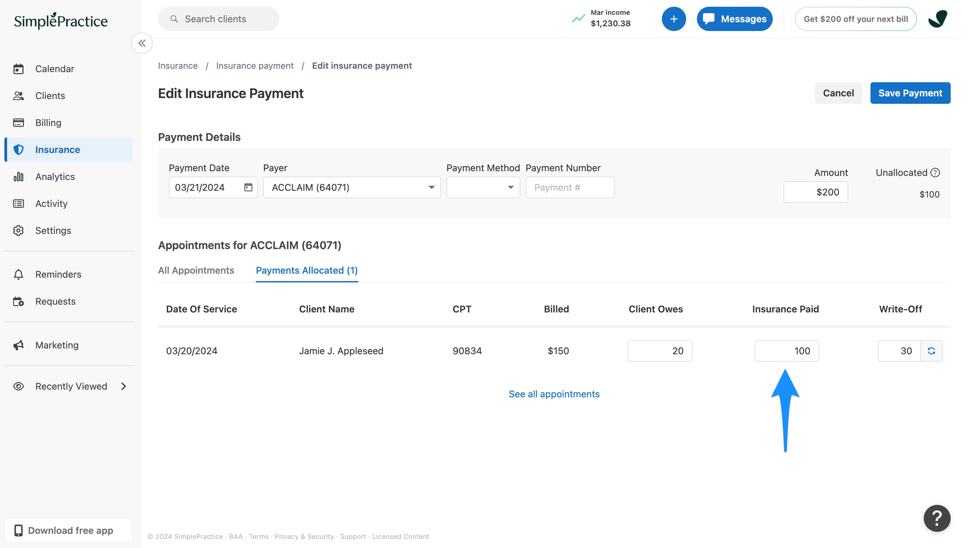This screenshot has height=548, width=980.
Task: Open the Payment Date calendar picker icon
Action: click(x=248, y=187)
